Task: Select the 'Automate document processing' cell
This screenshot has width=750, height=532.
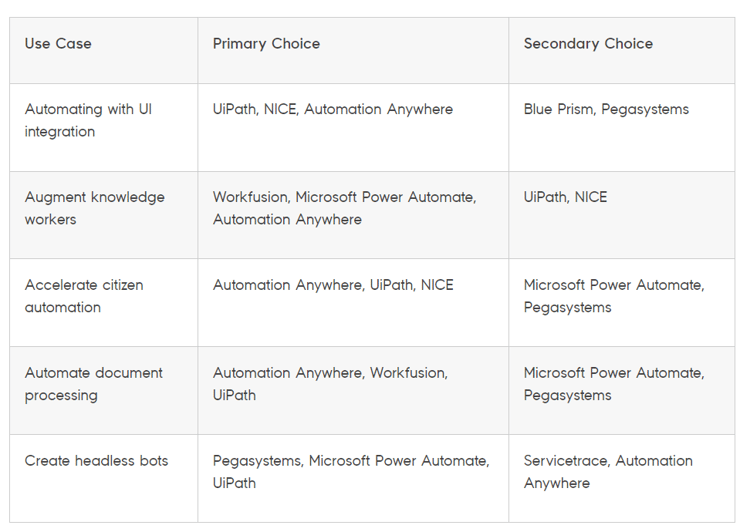Action: coord(103,390)
